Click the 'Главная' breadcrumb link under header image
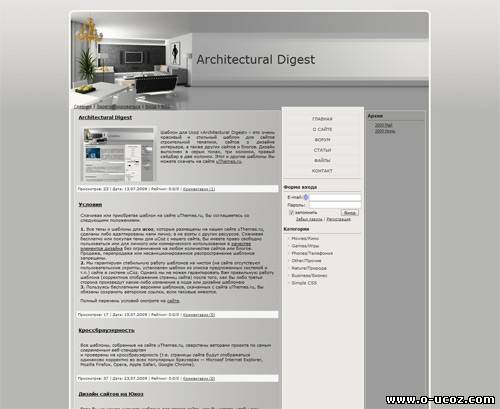 [82, 107]
